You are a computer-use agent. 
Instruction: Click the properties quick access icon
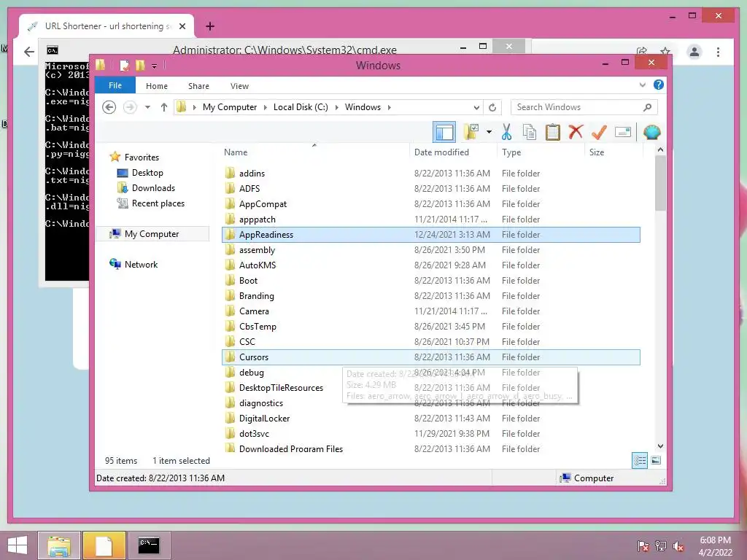[x=124, y=65]
